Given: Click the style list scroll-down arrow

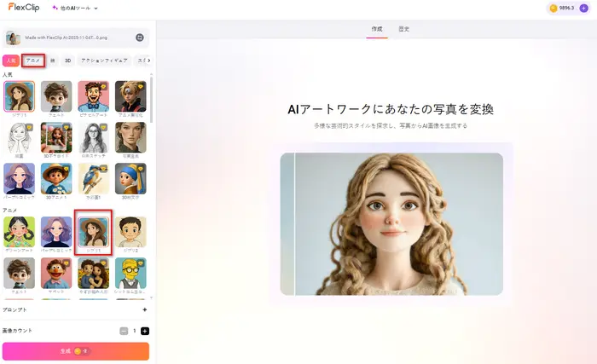Looking at the screenshot, I should (x=152, y=298).
